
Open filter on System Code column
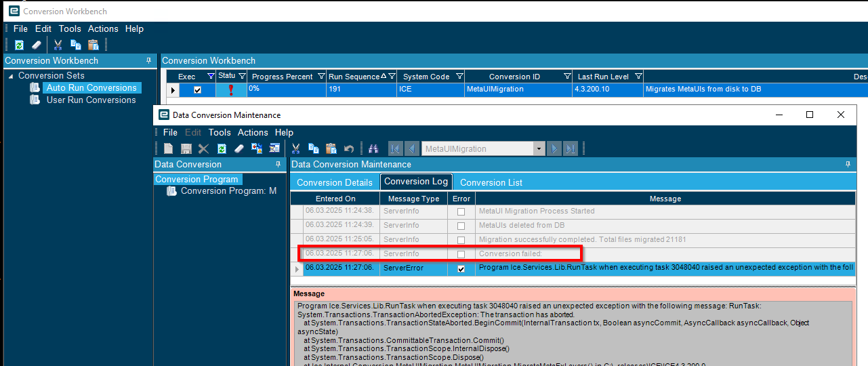click(x=459, y=77)
